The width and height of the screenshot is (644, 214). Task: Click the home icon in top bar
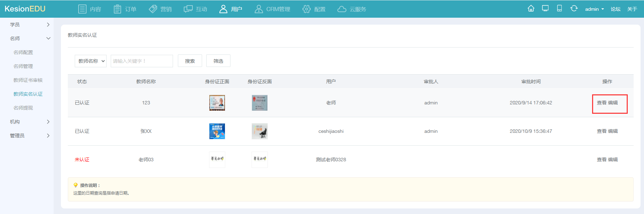[531, 9]
